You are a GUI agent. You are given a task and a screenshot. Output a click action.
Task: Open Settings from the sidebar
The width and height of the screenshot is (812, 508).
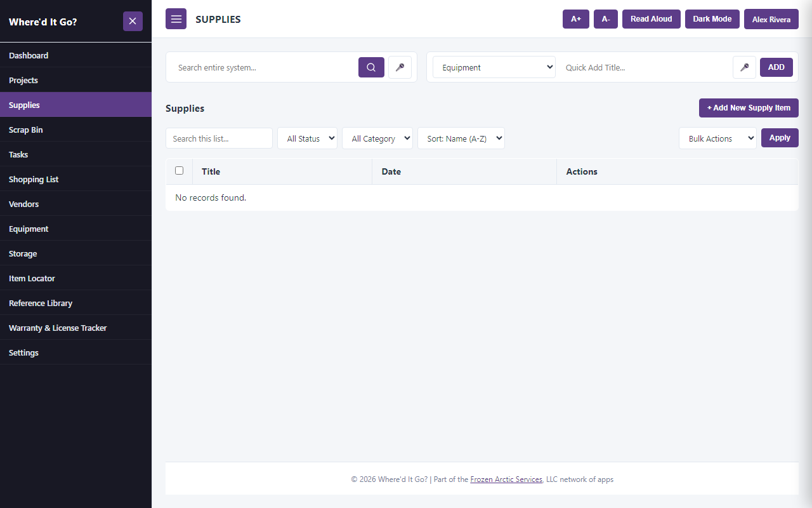coord(75,352)
